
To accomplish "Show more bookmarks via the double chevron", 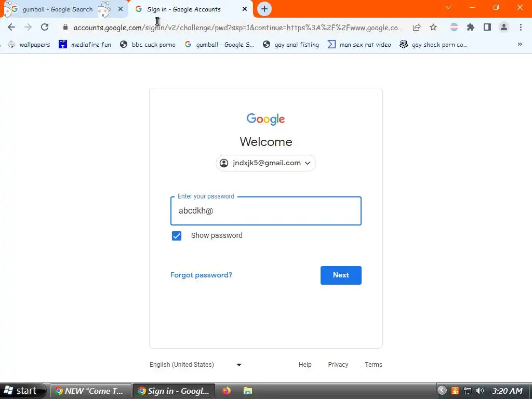I will [520, 44].
